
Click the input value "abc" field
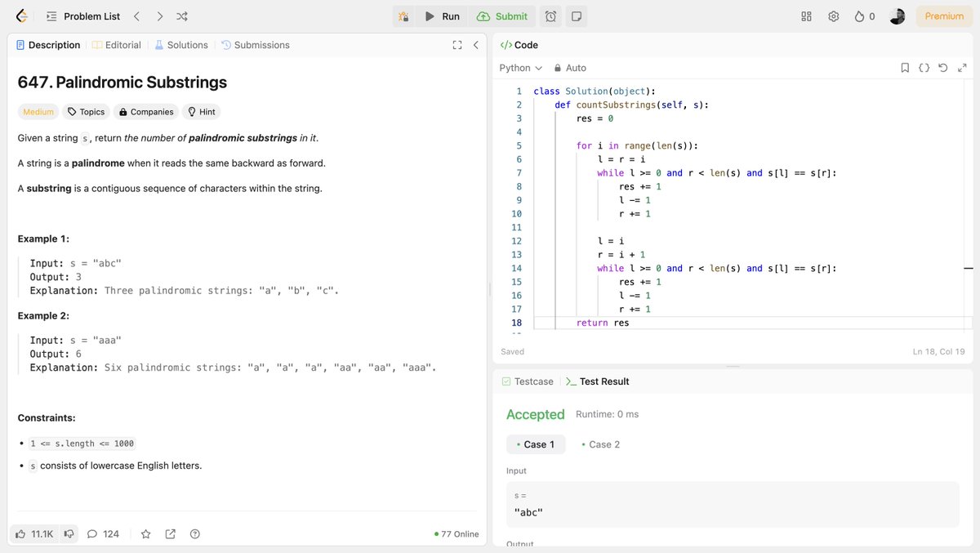click(x=733, y=504)
